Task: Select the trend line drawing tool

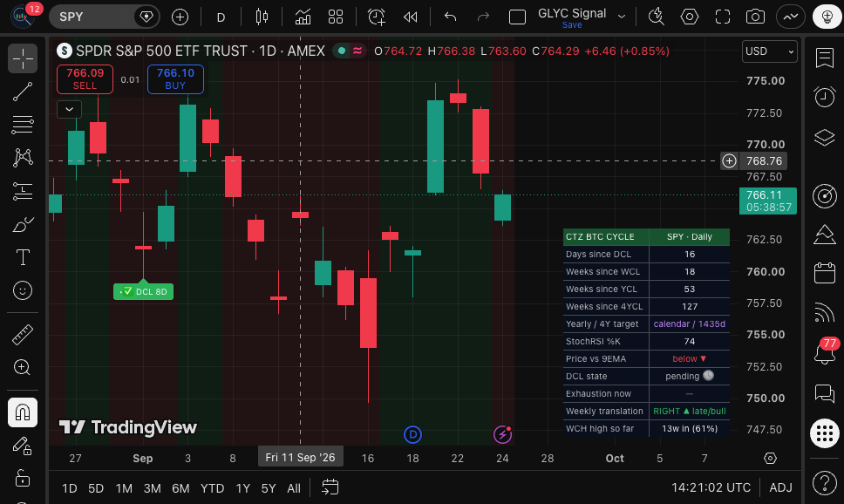Action: coord(23,92)
